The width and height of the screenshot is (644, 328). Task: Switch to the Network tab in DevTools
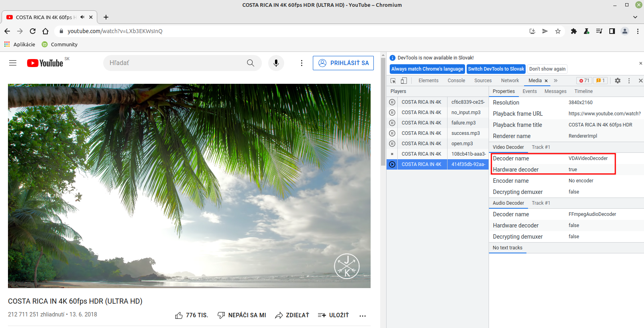510,81
